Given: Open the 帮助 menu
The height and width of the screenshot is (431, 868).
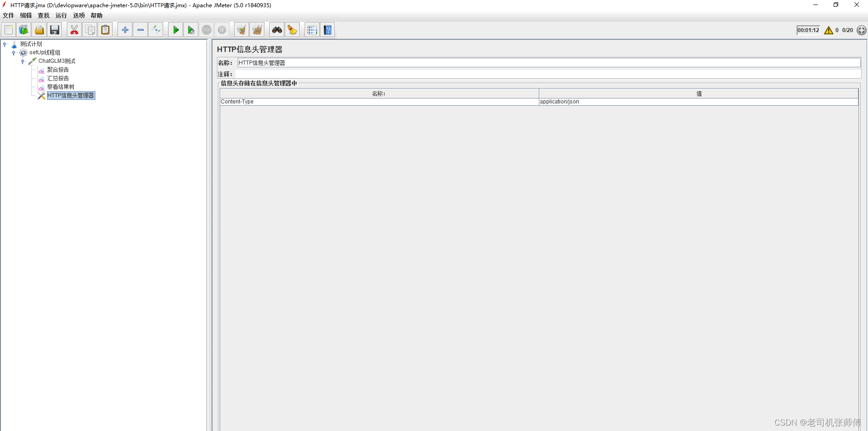Looking at the screenshot, I should coord(96,15).
